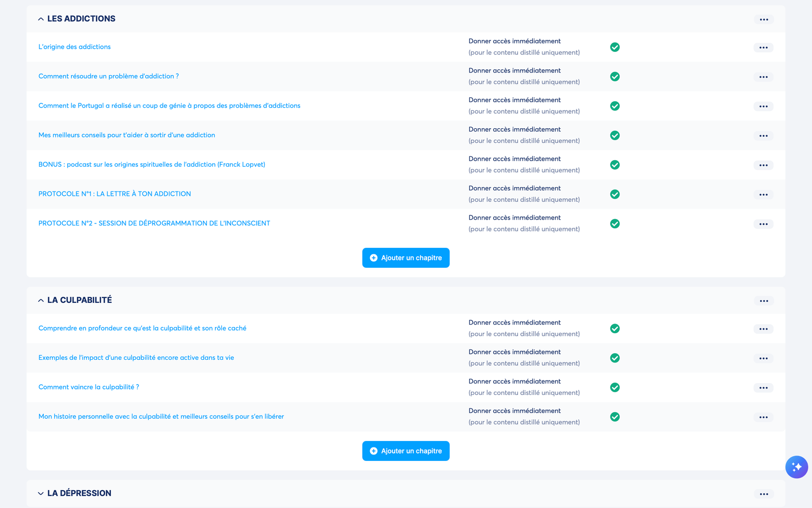The image size is (812, 508).
Task: Click access text beside L'origine des addictions
Action: (x=524, y=47)
